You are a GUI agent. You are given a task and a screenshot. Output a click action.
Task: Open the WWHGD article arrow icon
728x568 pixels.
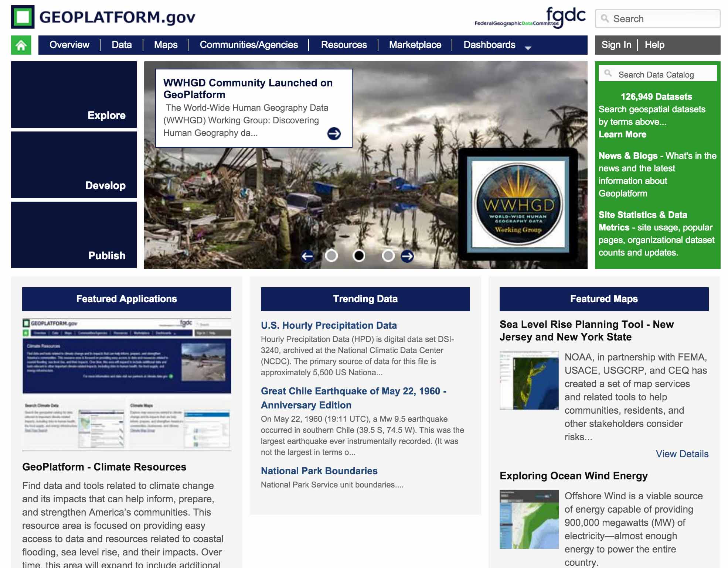click(x=334, y=133)
